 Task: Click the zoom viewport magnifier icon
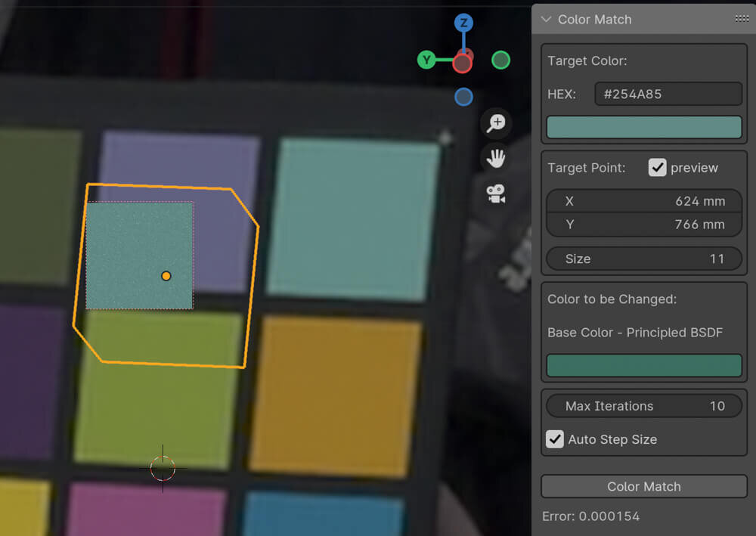click(x=496, y=123)
